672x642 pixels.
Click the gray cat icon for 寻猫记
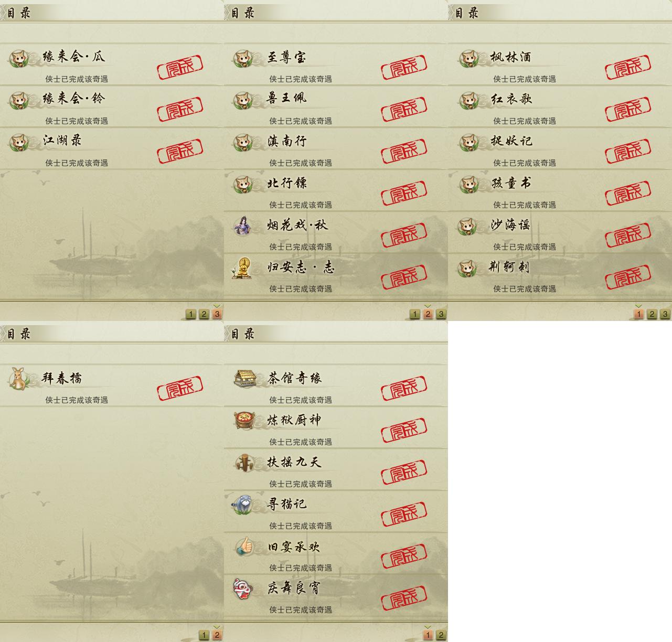coord(243,505)
